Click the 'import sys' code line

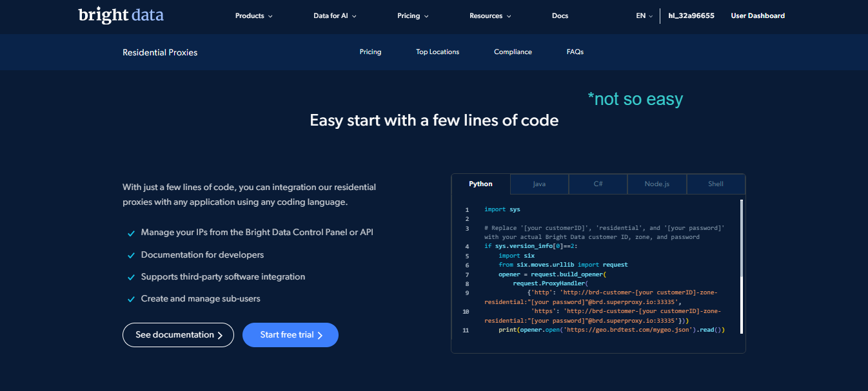[x=502, y=209]
